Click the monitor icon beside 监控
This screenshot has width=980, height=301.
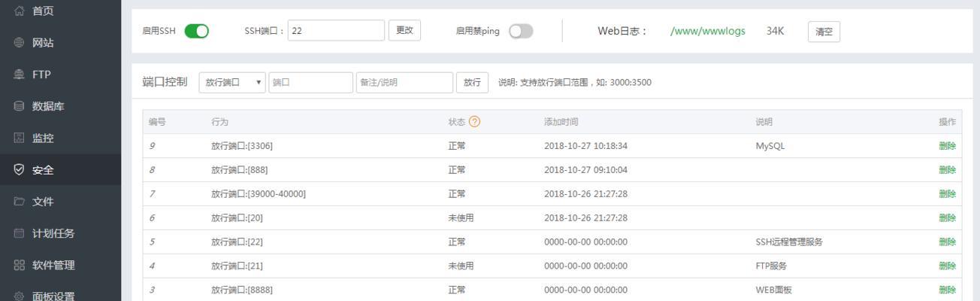point(19,138)
